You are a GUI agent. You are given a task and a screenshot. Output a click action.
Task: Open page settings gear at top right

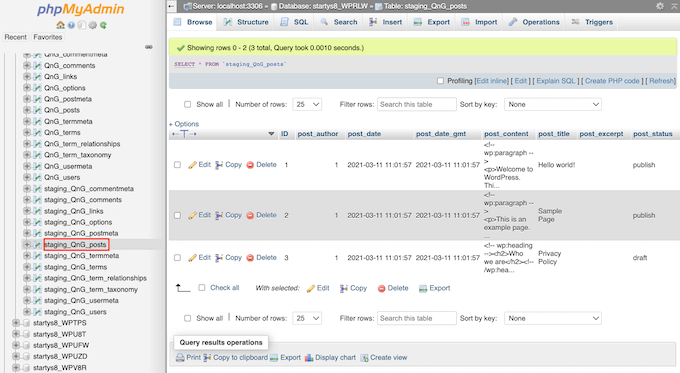[x=660, y=6]
